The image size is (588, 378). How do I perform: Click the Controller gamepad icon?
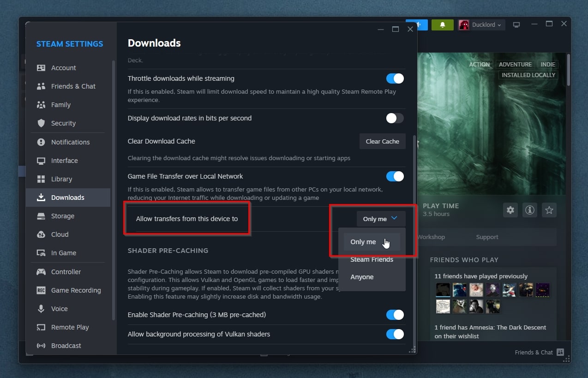click(41, 272)
